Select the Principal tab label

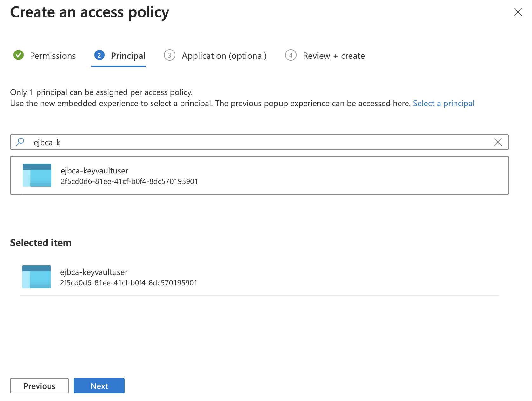(128, 56)
